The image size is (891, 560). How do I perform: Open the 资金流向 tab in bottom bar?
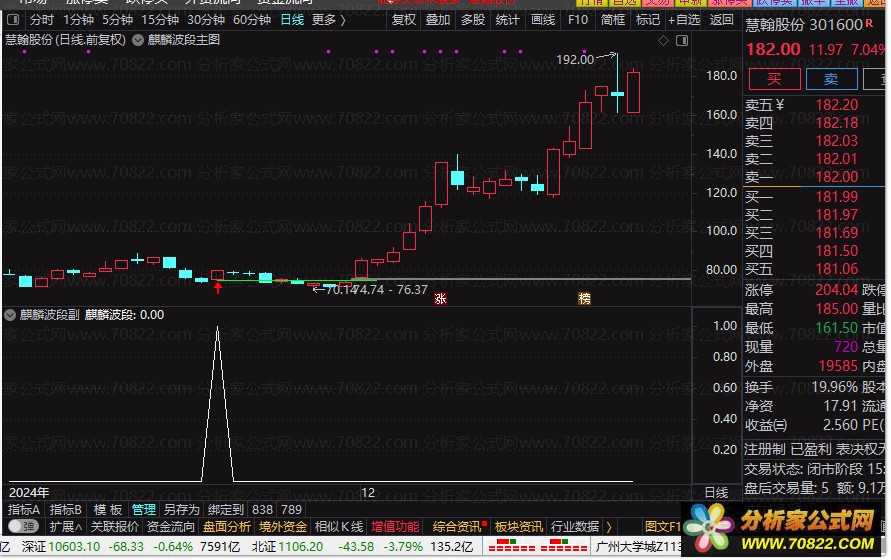(x=170, y=526)
